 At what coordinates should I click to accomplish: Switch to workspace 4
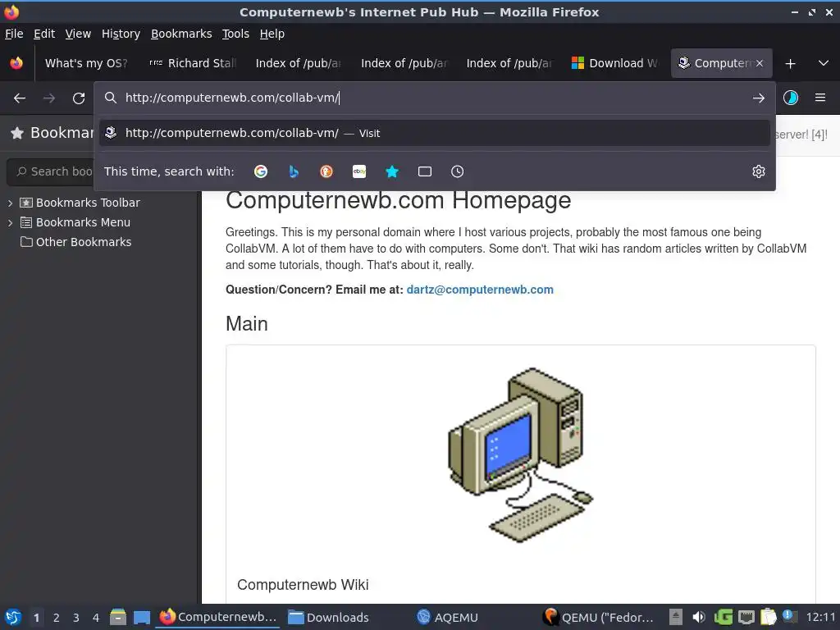pyautogui.click(x=96, y=618)
